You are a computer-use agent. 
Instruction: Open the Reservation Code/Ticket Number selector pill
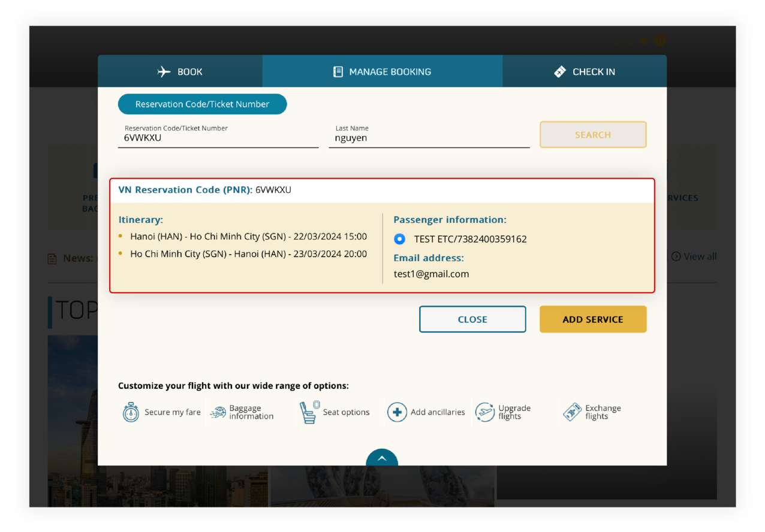[202, 104]
